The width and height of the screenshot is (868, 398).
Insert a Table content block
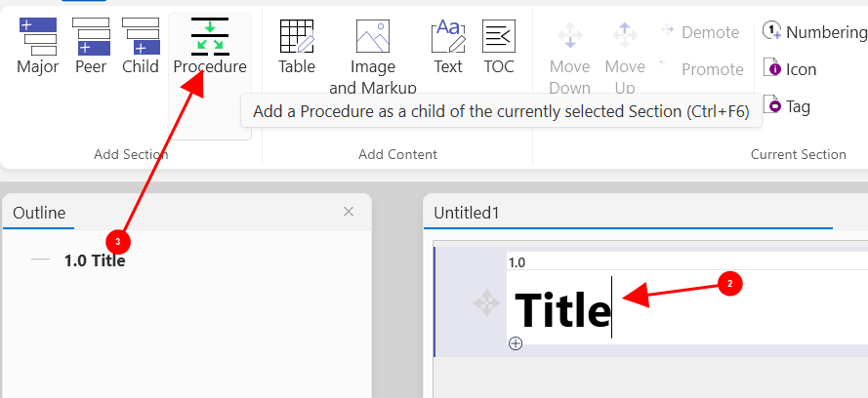click(297, 47)
